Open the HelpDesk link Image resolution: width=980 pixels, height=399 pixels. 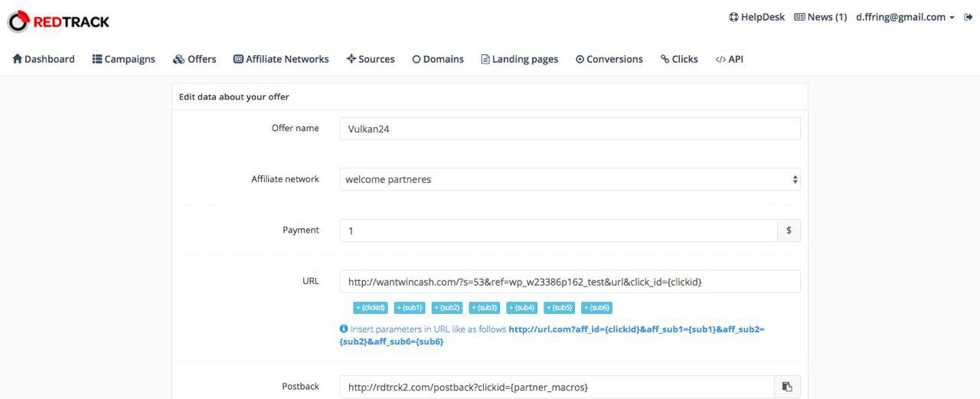click(x=756, y=17)
